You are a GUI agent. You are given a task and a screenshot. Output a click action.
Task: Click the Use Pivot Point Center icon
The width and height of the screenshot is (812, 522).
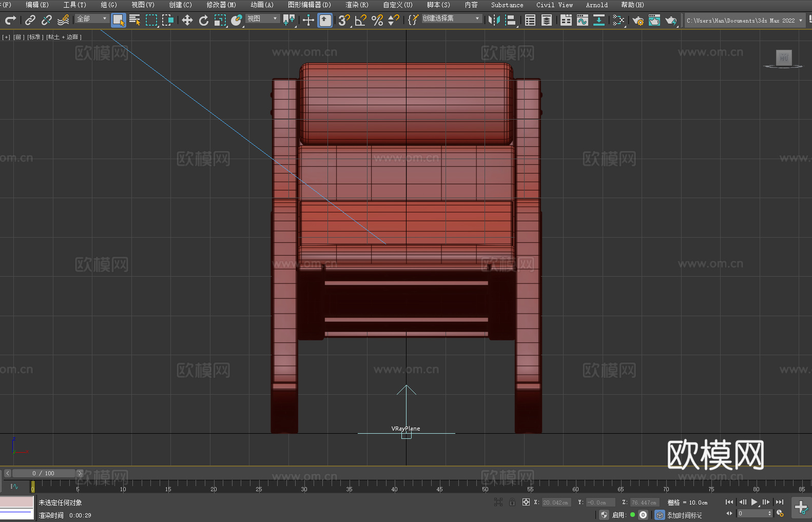[x=289, y=20]
